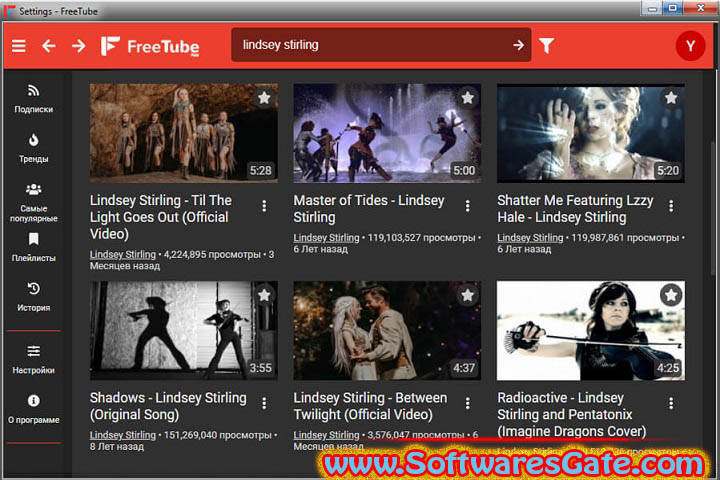Viewport: 720px width, 480px height.
Task: Open История history
Action: (34, 297)
